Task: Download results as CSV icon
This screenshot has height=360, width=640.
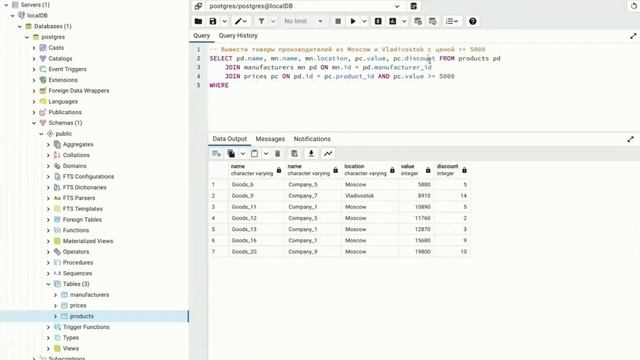Action: point(311,153)
